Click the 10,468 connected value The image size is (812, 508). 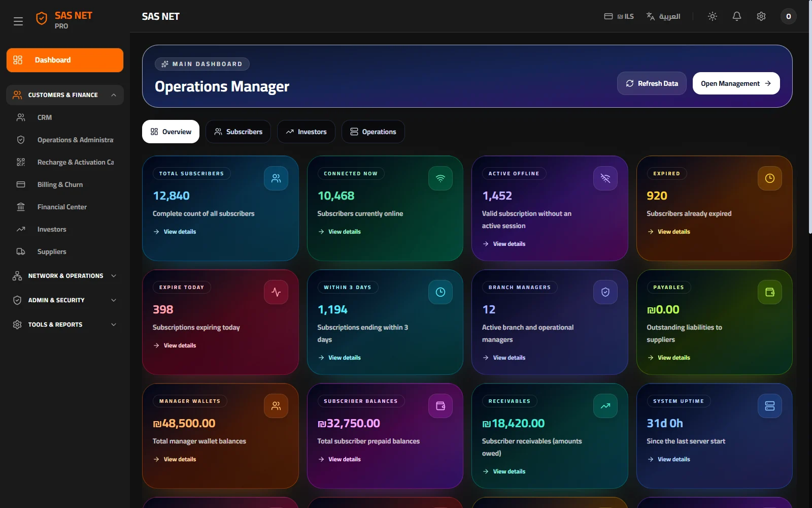coord(336,196)
